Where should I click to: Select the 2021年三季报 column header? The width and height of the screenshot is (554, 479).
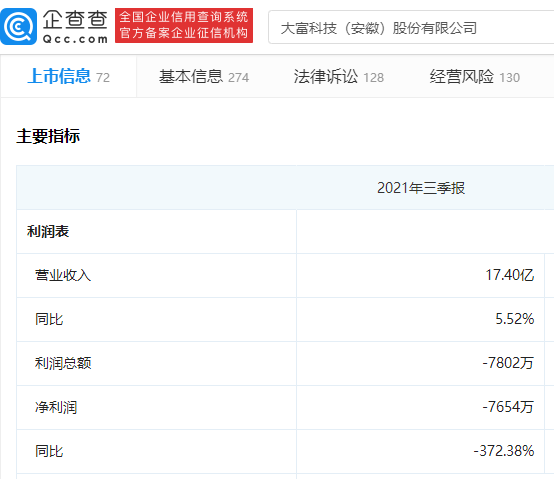(x=420, y=188)
